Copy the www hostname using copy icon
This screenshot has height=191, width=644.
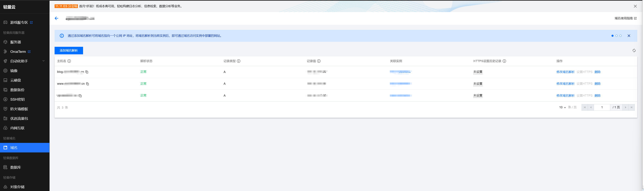coord(88,84)
